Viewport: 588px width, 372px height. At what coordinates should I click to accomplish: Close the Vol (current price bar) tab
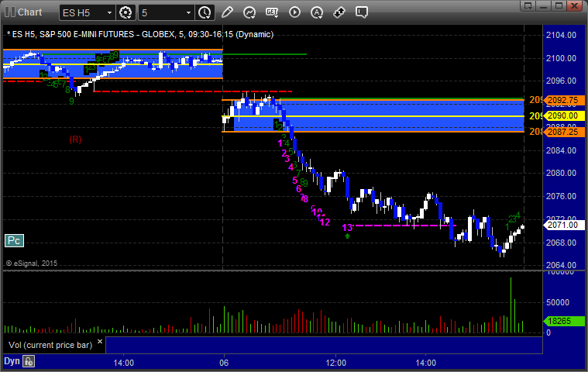(x=99, y=339)
